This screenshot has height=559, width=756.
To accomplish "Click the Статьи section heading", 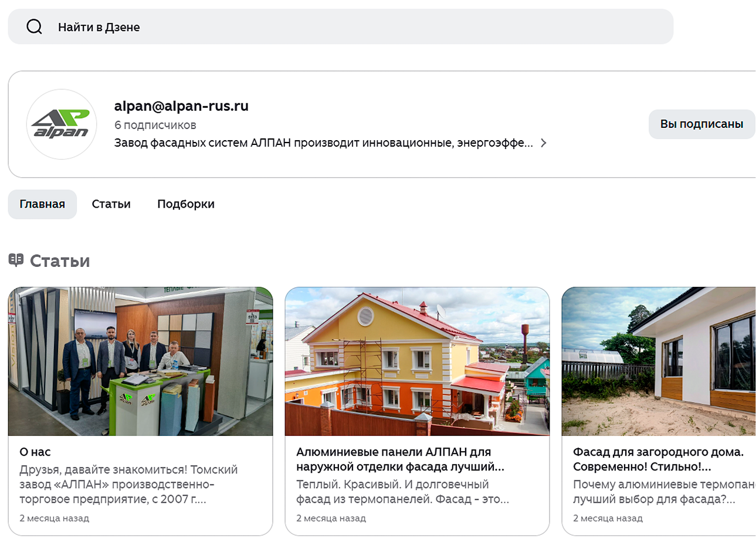I will click(60, 261).
